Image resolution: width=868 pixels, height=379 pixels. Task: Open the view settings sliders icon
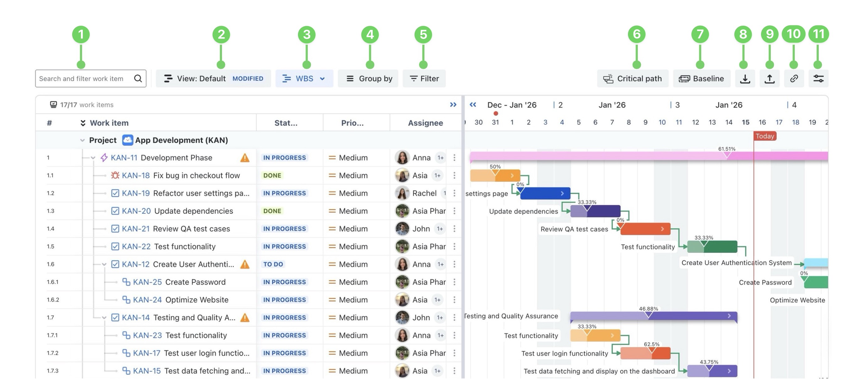point(818,79)
